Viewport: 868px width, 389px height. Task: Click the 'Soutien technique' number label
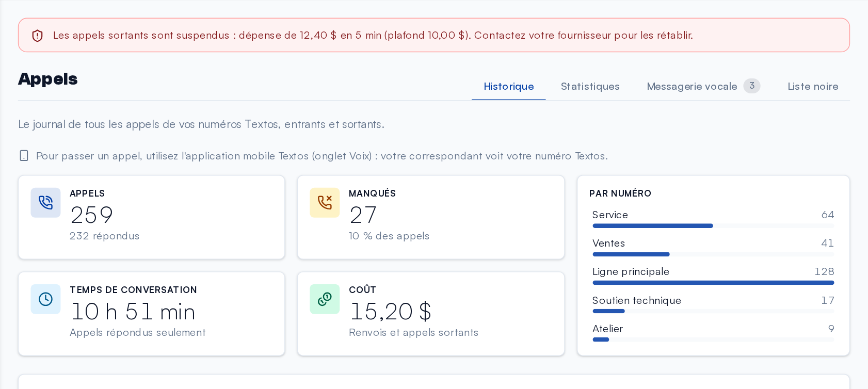pos(637,300)
